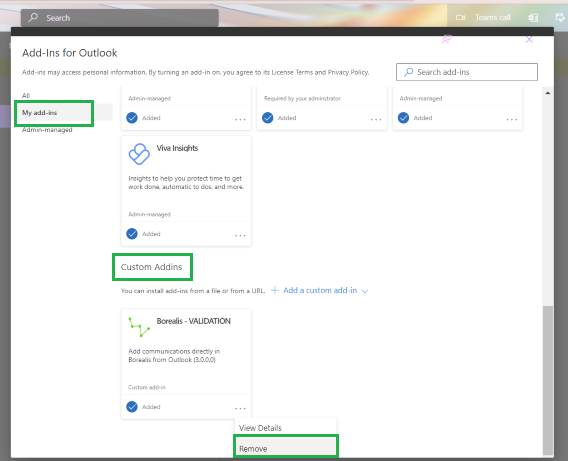Click the magnifier icon in Search add-ins

[x=409, y=72]
